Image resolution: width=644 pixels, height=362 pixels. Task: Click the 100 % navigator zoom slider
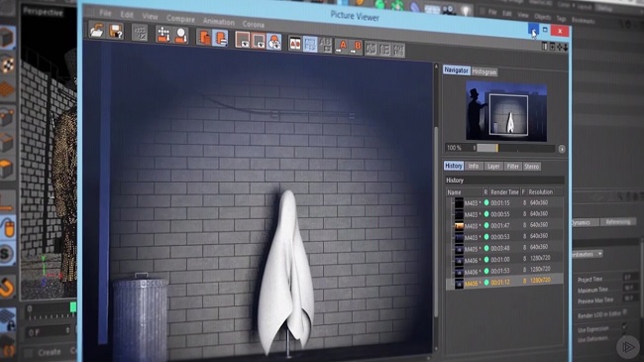coord(514,148)
